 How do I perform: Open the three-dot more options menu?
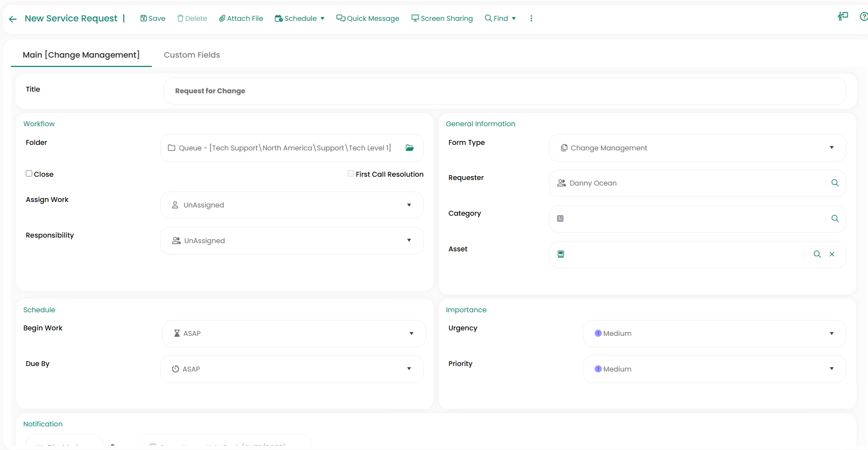(531, 19)
